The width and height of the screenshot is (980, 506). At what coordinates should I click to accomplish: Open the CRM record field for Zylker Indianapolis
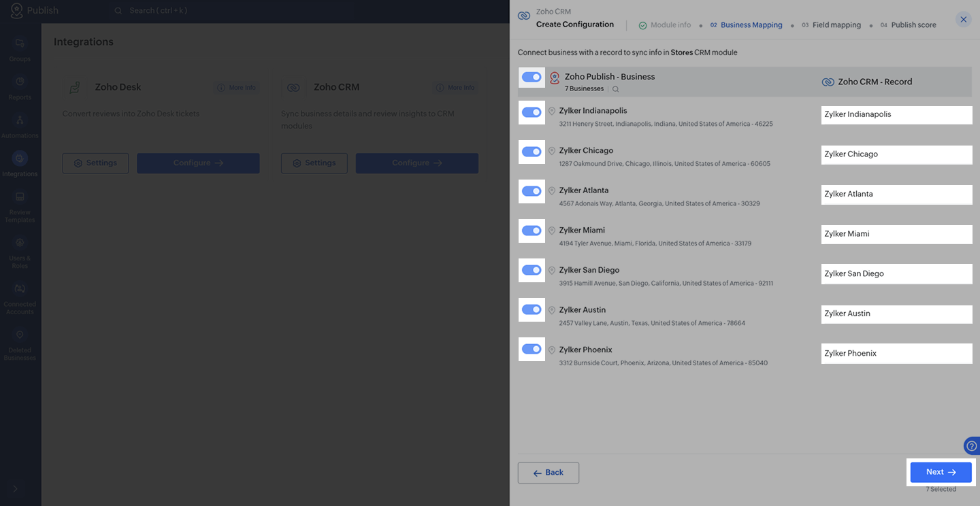pos(897,115)
